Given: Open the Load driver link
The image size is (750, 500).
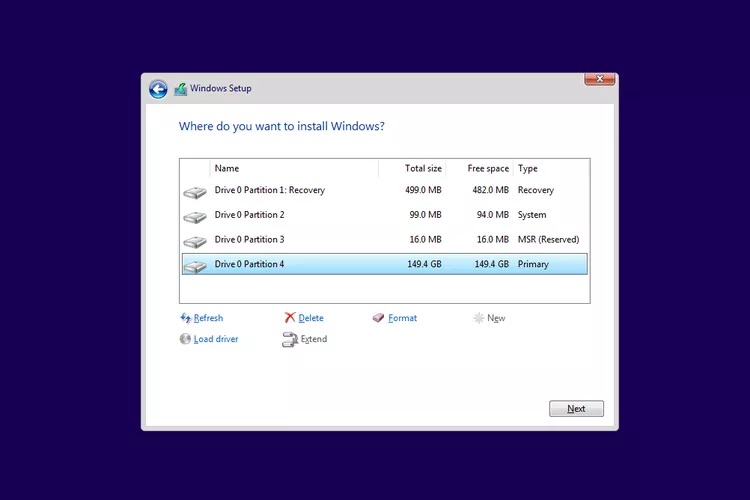Looking at the screenshot, I should (216, 339).
